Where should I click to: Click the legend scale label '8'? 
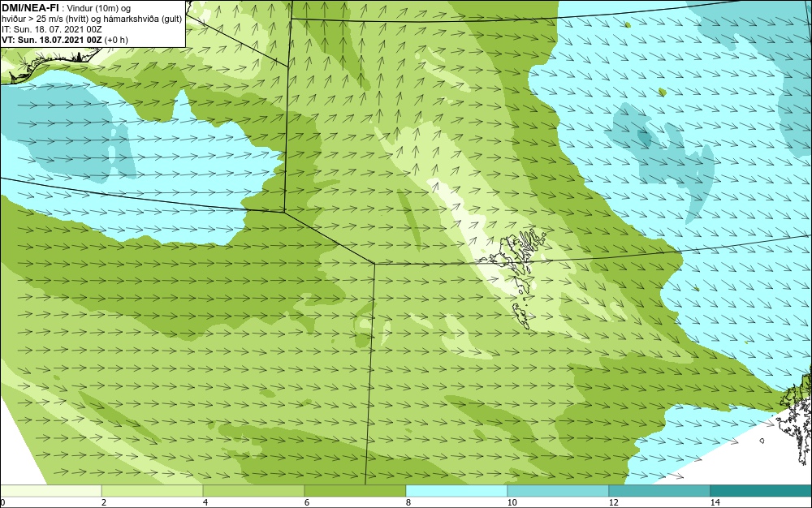pos(408,502)
